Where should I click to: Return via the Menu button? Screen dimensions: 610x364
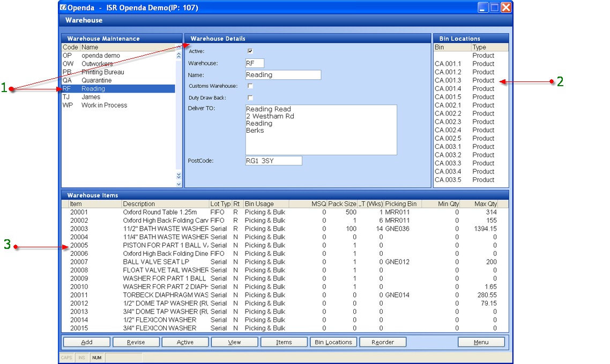(481, 342)
